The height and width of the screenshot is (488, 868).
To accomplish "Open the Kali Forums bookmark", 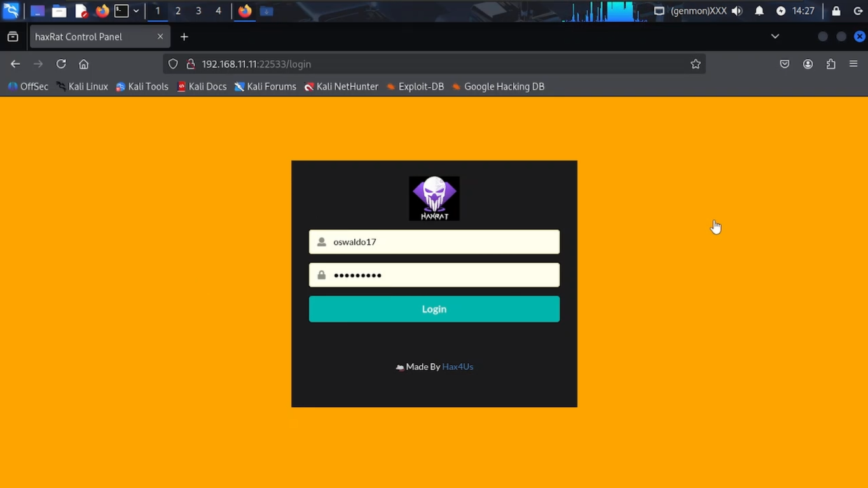I will 265,87.
